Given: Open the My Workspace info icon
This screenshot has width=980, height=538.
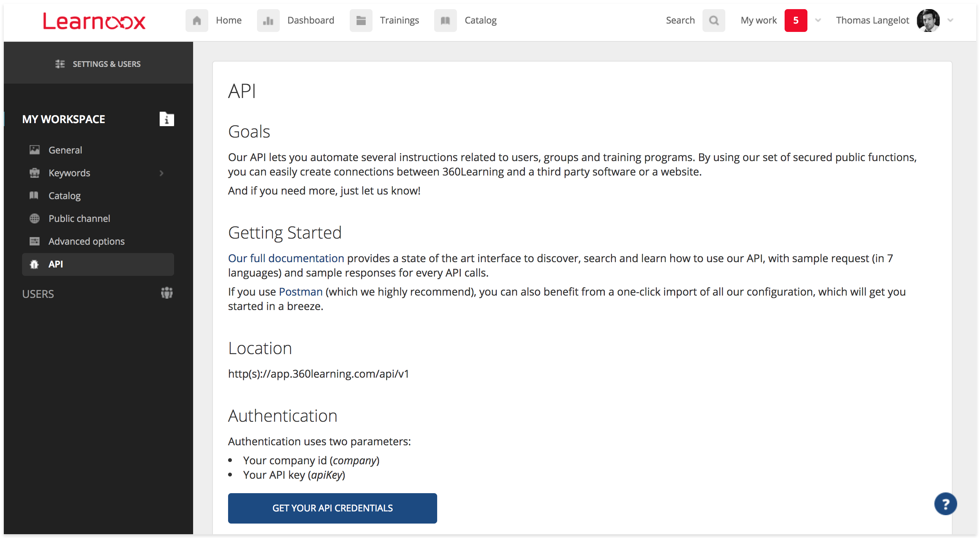Looking at the screenshot, I should point(167,119).
